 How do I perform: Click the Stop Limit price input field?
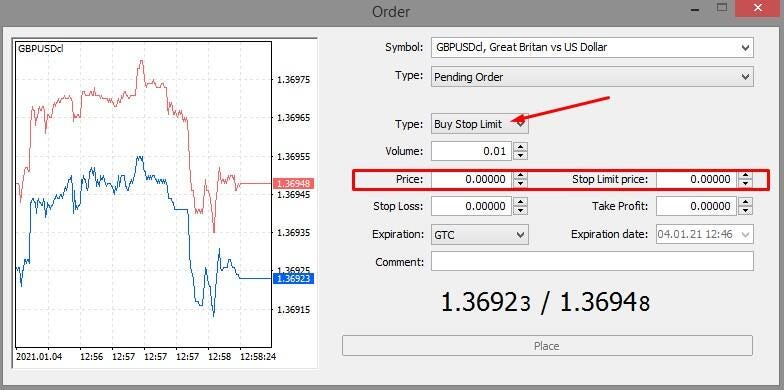(x=697, y=179)
